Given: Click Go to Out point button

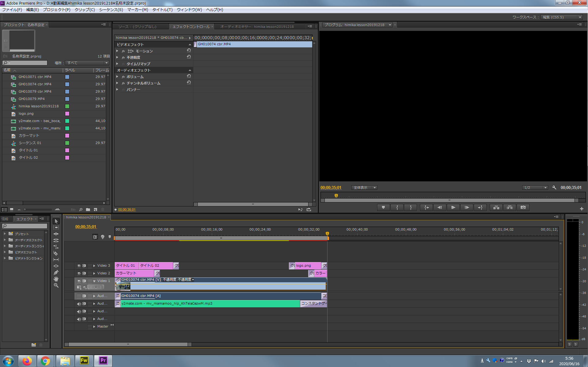Looking at the screenshot, I should [480, 207].
